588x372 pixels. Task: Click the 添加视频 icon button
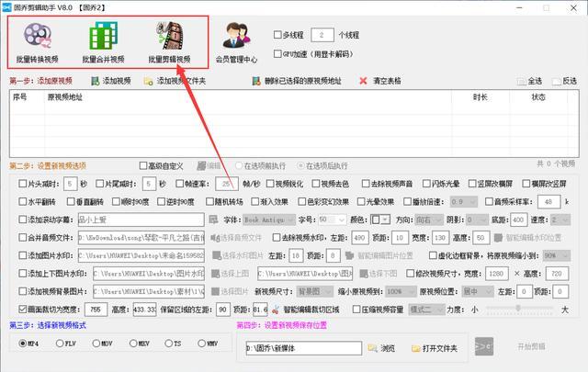coord(96,81)
